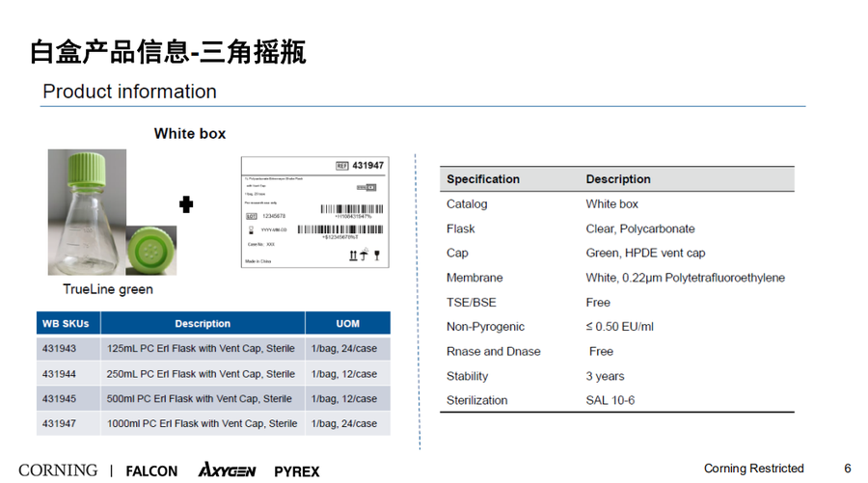
Task: Select UOM cell for SKU 431943
Action: tap(347, 349)
